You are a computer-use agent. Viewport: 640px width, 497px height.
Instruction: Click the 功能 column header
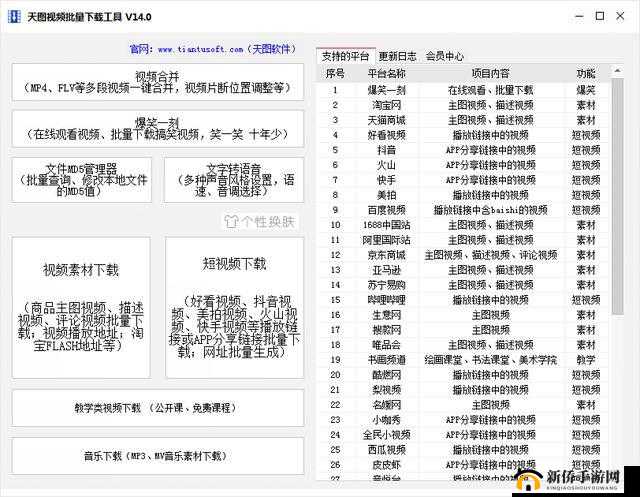pyautogui.click(x=586, y=73)
